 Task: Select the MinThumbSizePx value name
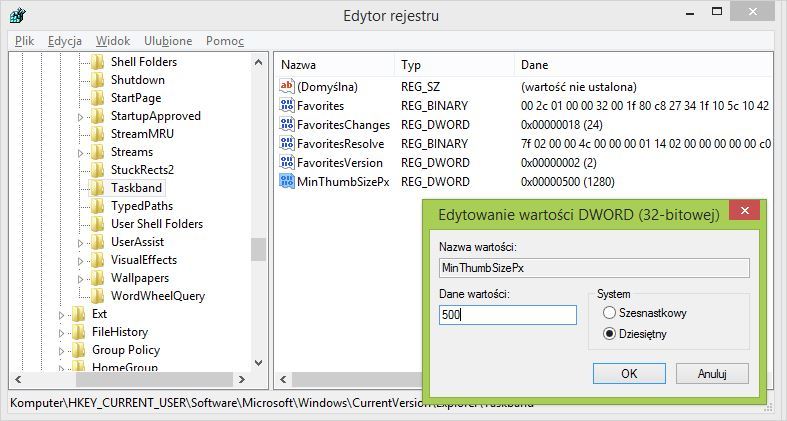[343, 182]
